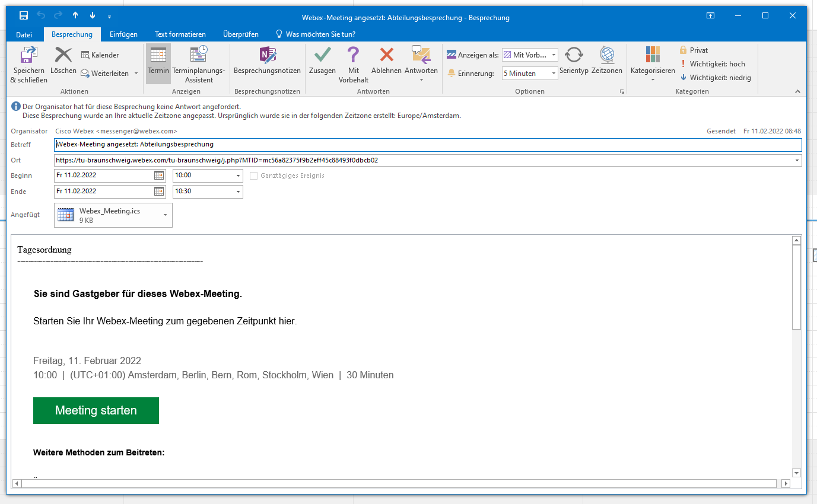Click organizer Cisco Webex messenger@webex.com
The image size is (817, 504).
116,131
